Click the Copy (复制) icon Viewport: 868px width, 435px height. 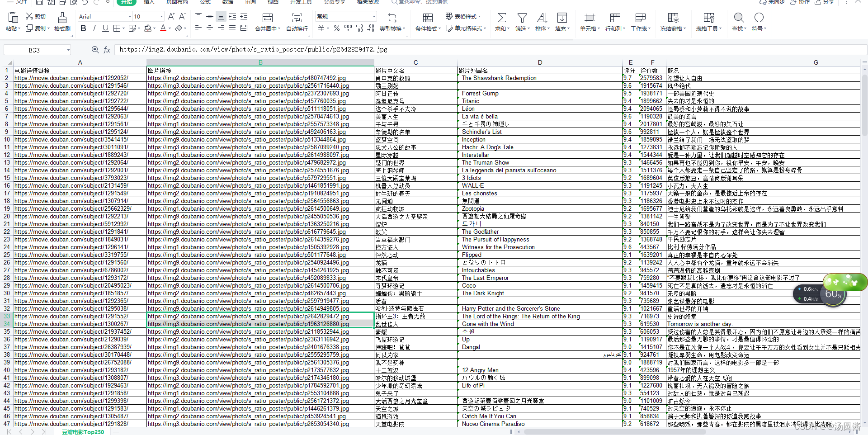(x=29, y=28)
